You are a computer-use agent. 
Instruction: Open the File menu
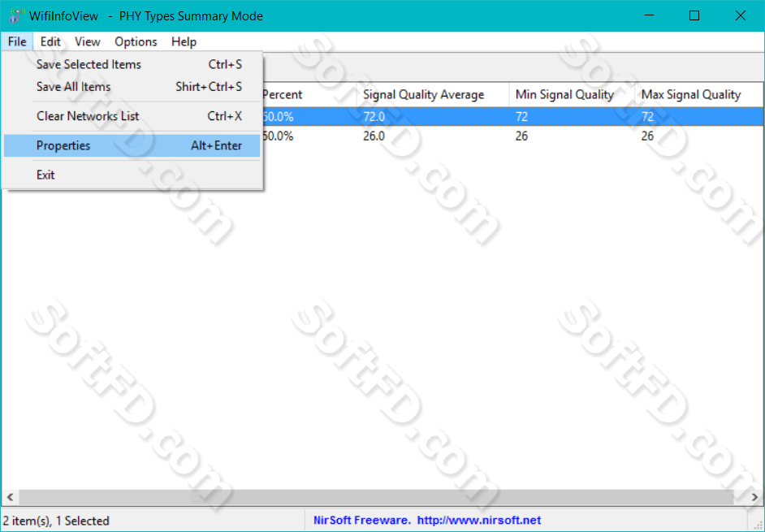17,42
